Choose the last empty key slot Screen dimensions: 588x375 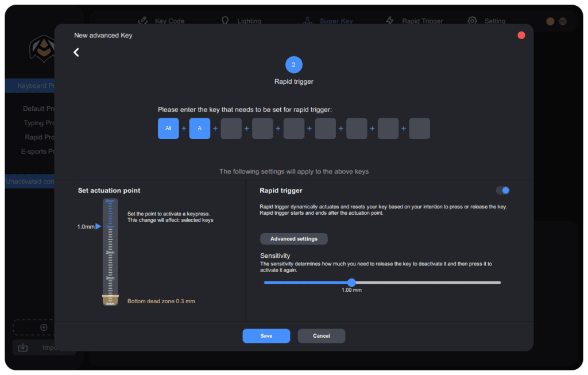click(419, 129)
